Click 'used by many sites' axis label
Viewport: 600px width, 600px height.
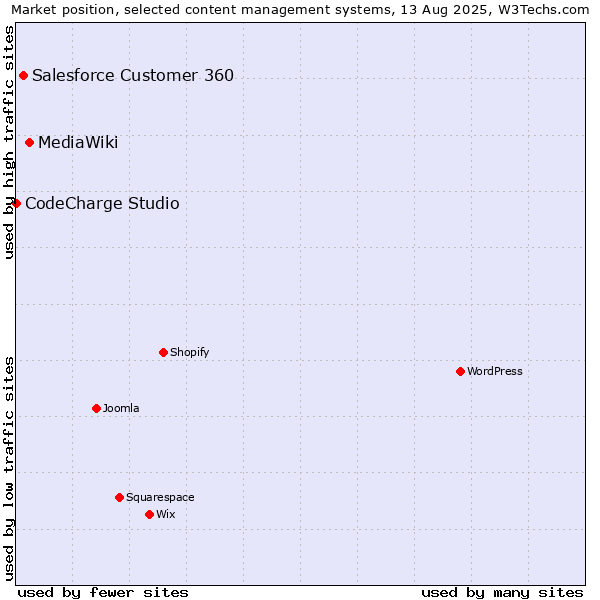pyautogui.click(x=502, y=593)
